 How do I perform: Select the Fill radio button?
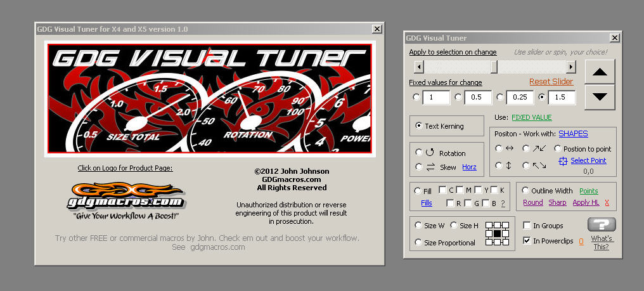[418, 191]
